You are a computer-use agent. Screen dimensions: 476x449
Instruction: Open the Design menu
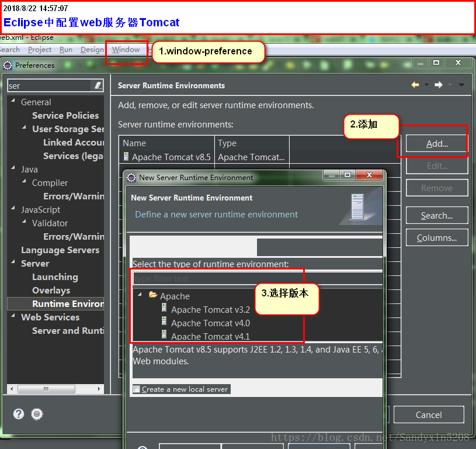92,50
